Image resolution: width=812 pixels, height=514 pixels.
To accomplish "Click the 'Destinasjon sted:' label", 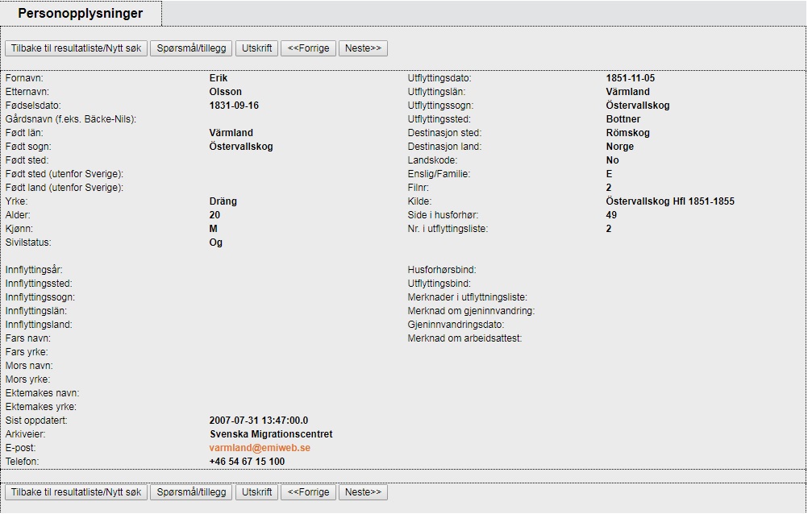I will 444,133.
